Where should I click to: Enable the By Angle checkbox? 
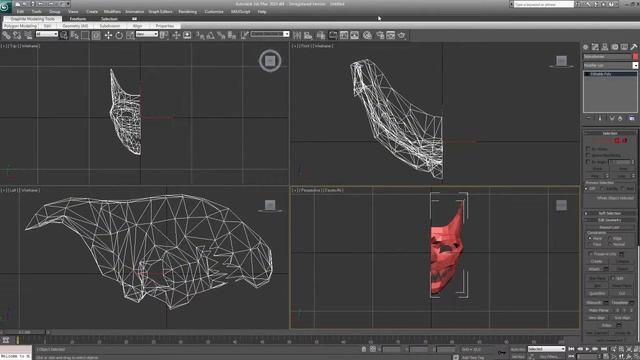[x=588, y=162]
